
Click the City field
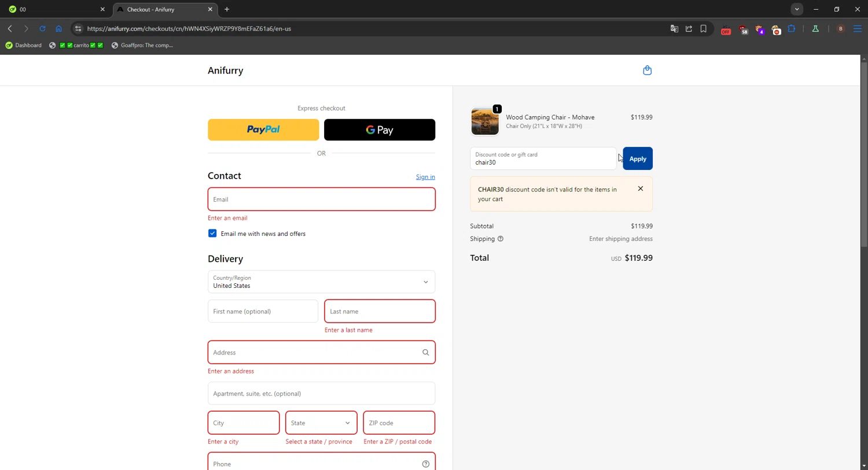pos(244,423)
